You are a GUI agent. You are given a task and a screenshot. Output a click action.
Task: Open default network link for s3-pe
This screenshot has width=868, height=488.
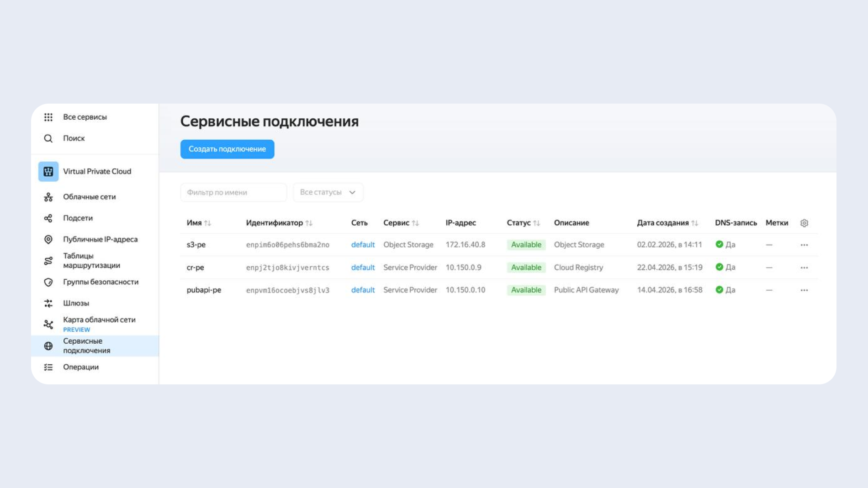tap(363, 245)
